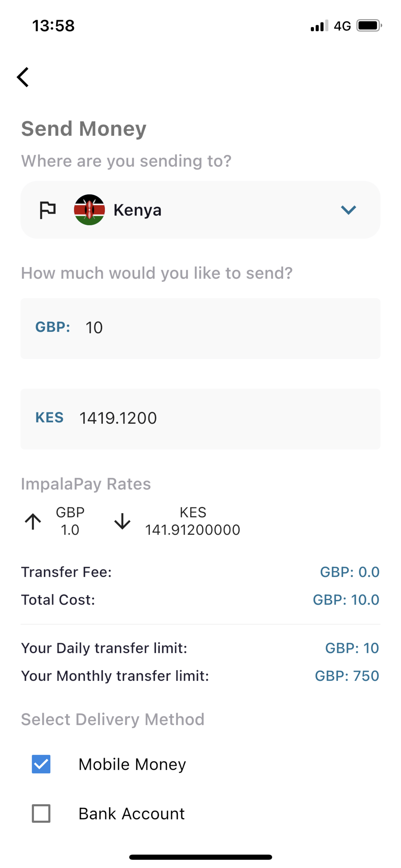Tap the cellular signal bars icon
The width and height of the screenshot is (401, 868).
pos(319,26)
